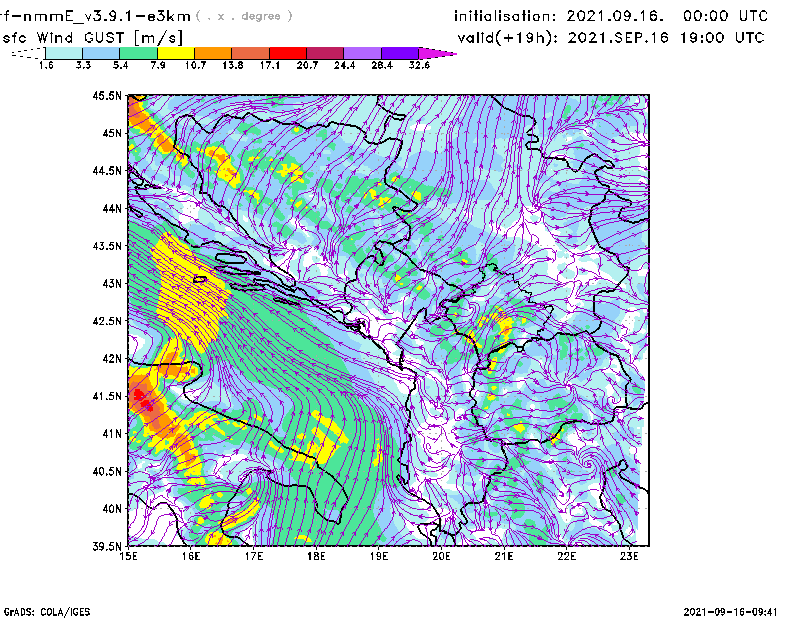Click the green legend swatch (5.4–7.9)
The width and height of the screenshot is (800, 618).
138,53
